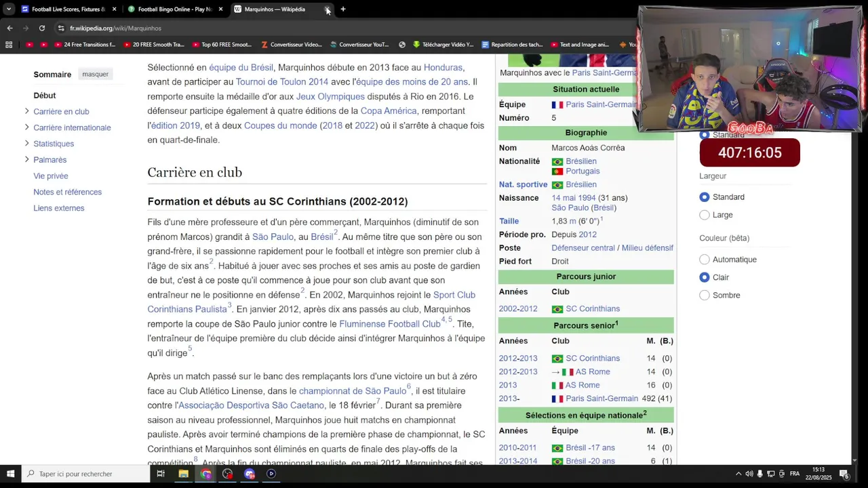Open 'Text and Image ani...' bookmark

580,45
